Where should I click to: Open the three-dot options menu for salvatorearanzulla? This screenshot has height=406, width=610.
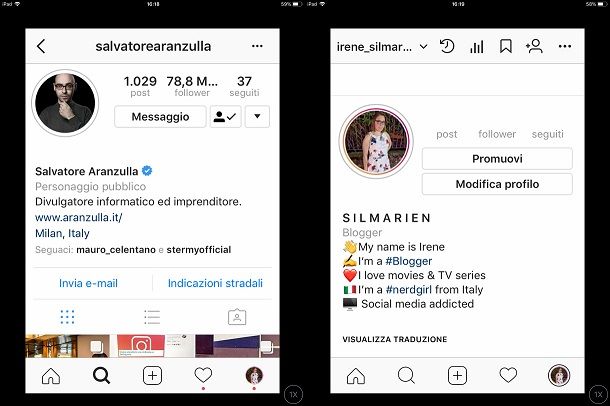pyautogui.click(x=257, y=46)
